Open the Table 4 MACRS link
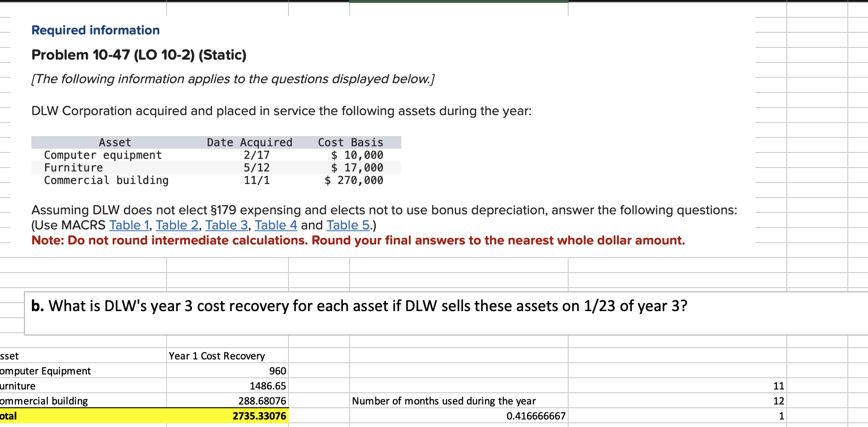Image resolution: width=868 pixels, height=427 pixels. [x=276, y=225]
